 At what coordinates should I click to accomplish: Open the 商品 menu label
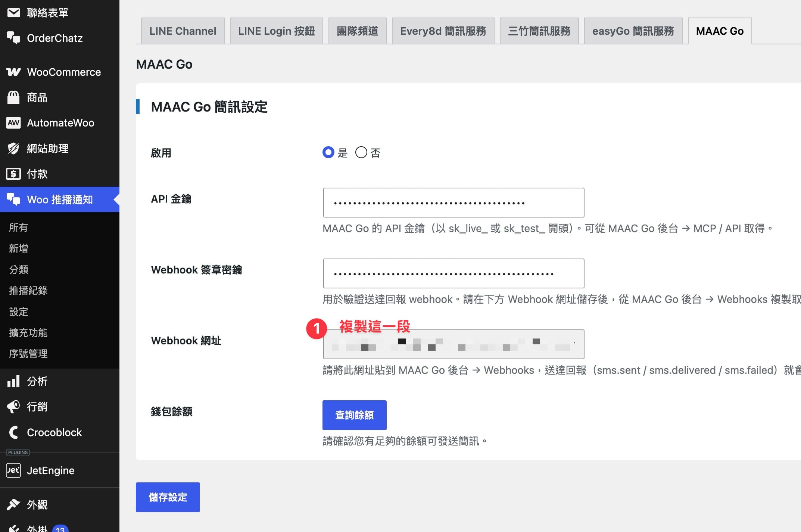pos(37,97)
